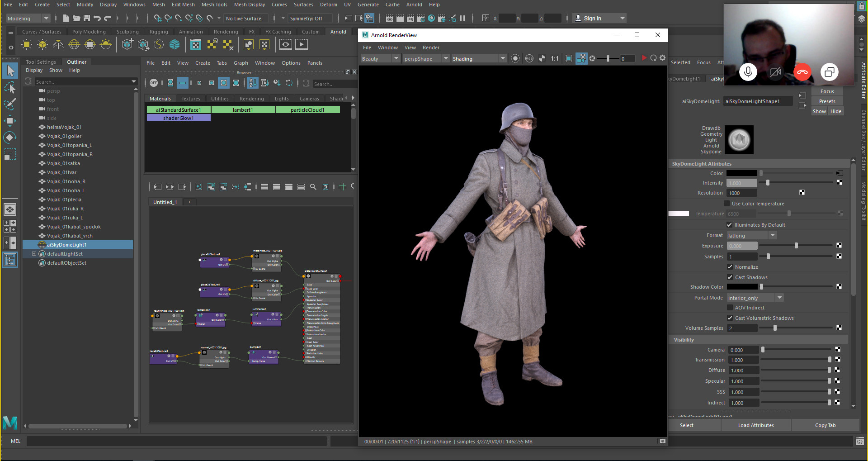Click Hide button in Attribute Editor
The image size is (868, 461).
pyautogui.click(x=836, y=111)
